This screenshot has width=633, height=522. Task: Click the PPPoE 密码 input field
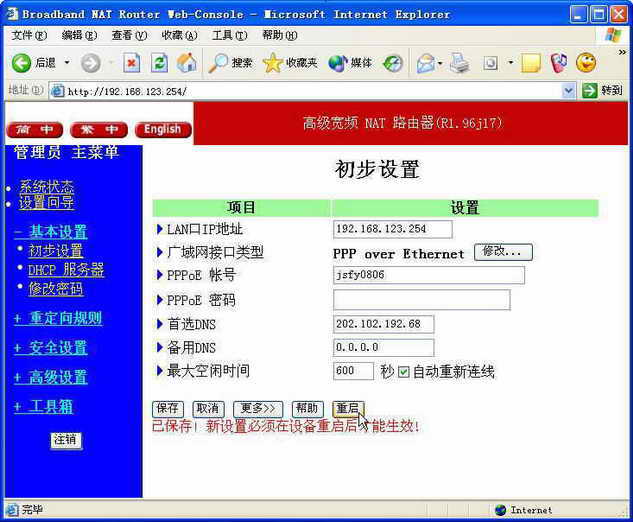421,300
